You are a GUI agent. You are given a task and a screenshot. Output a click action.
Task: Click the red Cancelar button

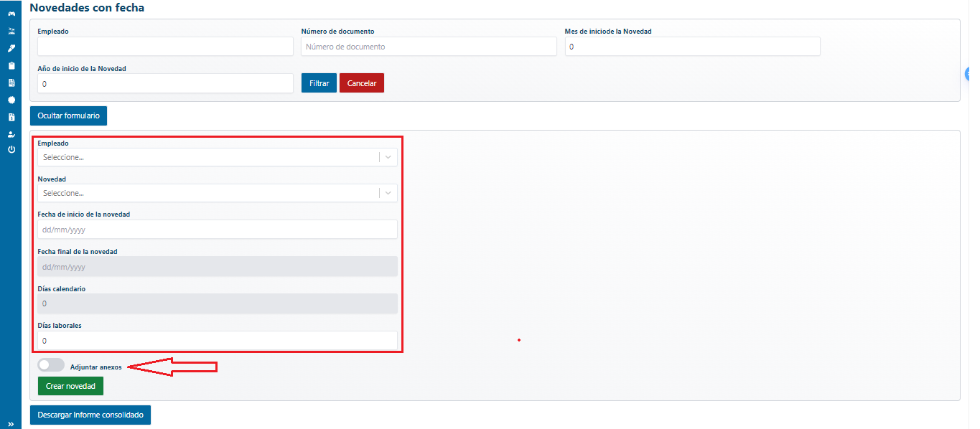click(x=362, y=83)
